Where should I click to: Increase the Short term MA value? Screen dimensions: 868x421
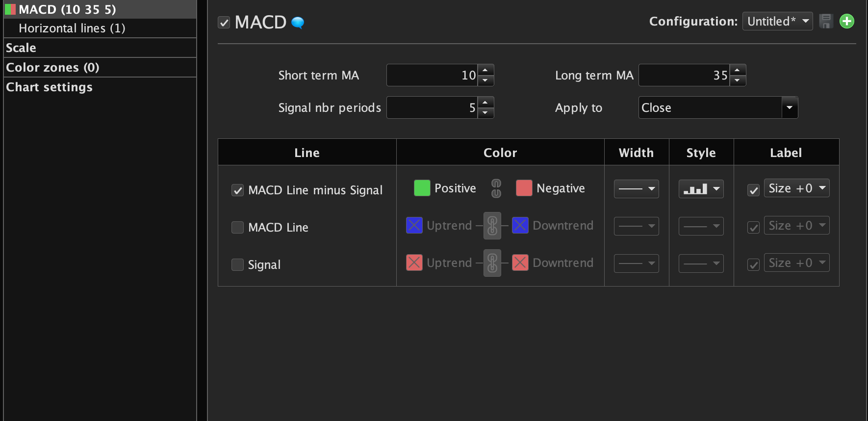(x=485, y=70)
